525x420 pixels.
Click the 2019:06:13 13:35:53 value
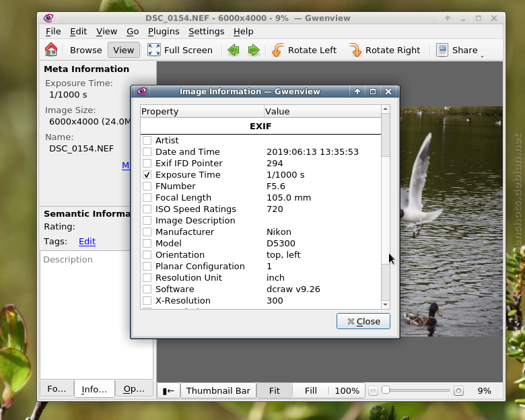pos(312,151)
